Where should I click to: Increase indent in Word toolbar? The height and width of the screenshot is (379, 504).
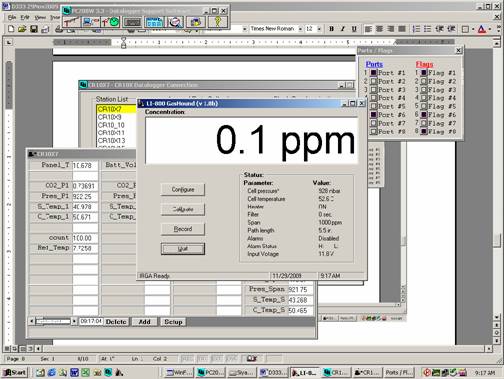pyautogui.click(x=451, y=29)
